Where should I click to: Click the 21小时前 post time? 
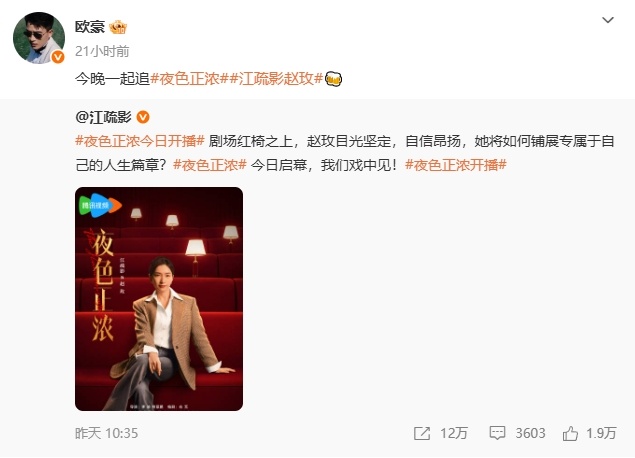pyautogui.click(x=102, y=51)
